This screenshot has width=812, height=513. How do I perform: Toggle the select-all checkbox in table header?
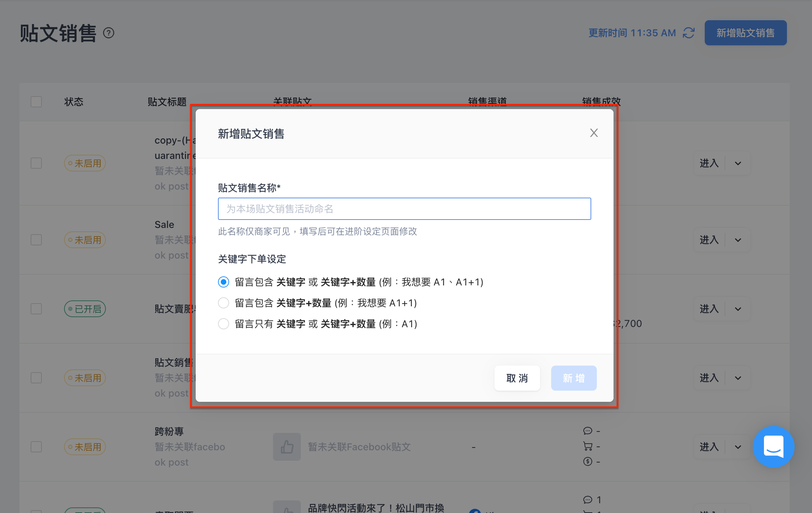click(x=36, y=102)
